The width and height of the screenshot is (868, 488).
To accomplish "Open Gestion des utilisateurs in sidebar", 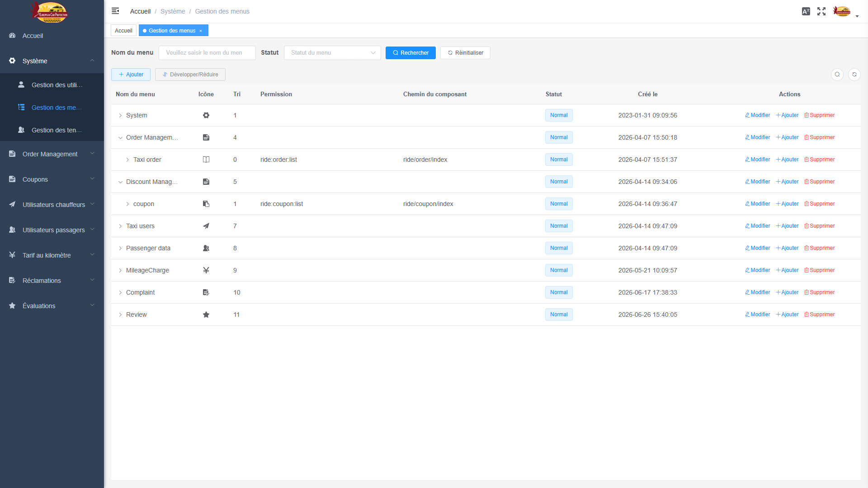I will tap(52, 85).
